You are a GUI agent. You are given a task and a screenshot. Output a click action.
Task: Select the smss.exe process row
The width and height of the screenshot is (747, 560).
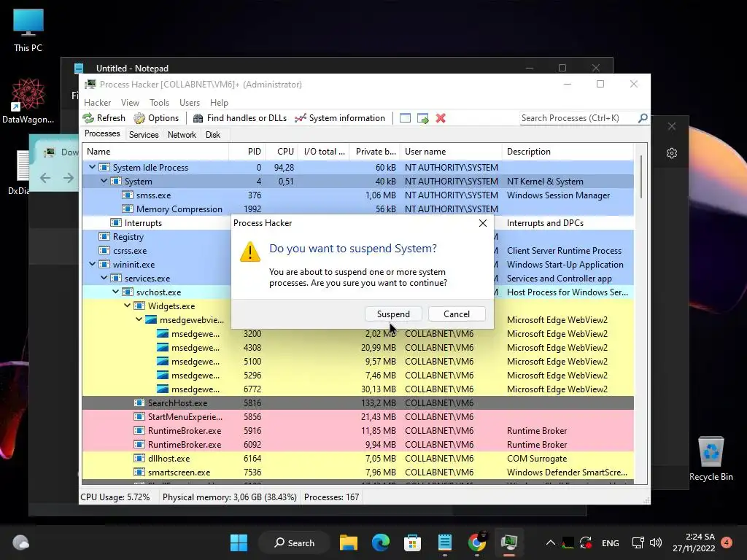pyautogui.click(x=358, y=195)
